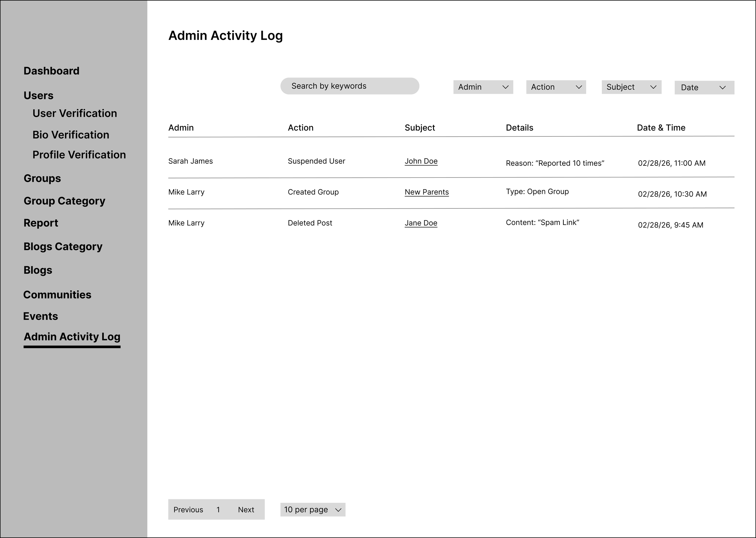
Task: Open User Verification in sidebar
Action: pos(74,113)
